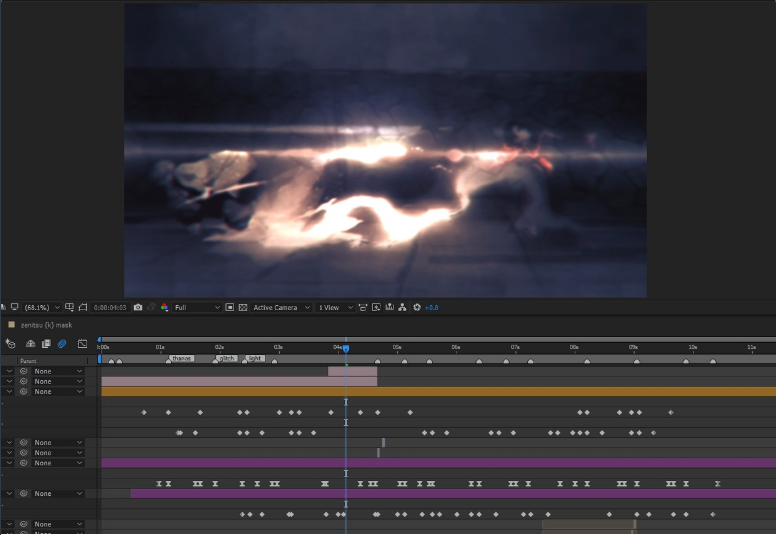776x535 pixels.
Task: Click the choose grid and guide options icon
Action: tap(69, 307)
